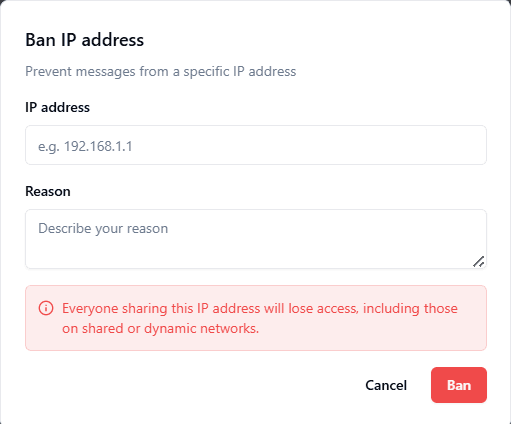Screen dimensions: 511x424
Task: Click the "IP address" field label
Action: [57, 107]
